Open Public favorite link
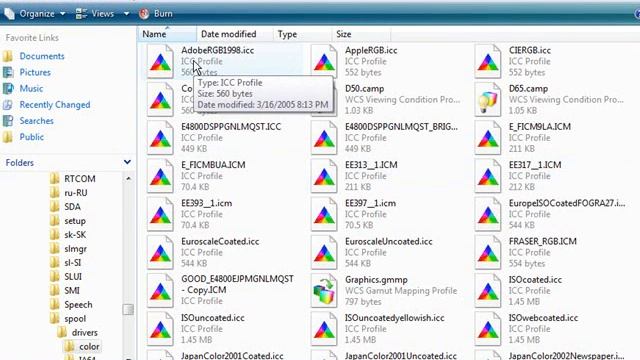640x360 pixels. (x=31, y=137)
